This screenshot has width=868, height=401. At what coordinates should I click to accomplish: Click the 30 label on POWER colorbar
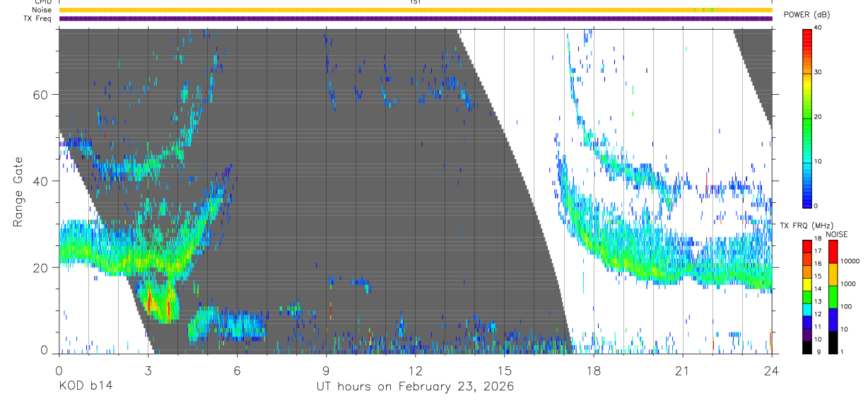point(817,73)
